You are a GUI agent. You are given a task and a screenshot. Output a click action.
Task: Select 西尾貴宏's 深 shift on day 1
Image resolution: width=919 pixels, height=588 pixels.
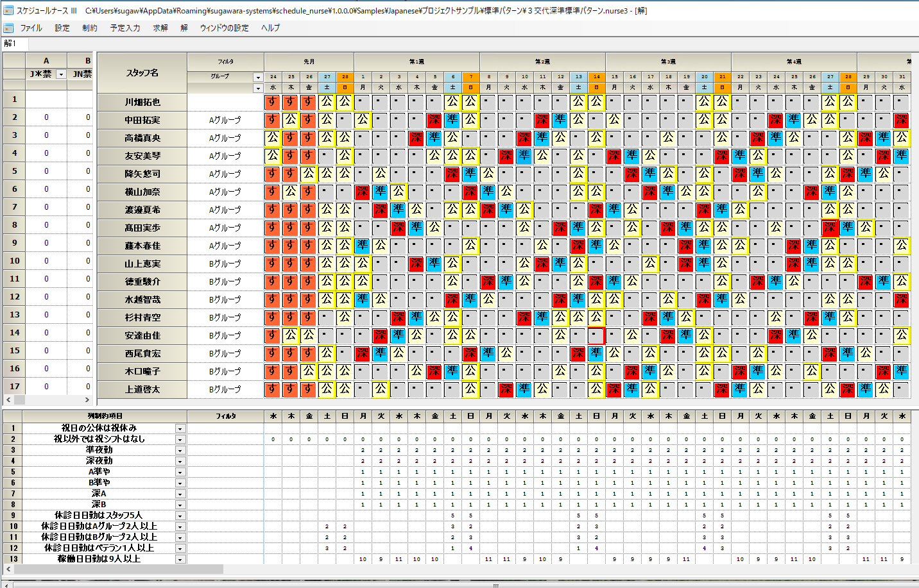[x=363, y=353]
